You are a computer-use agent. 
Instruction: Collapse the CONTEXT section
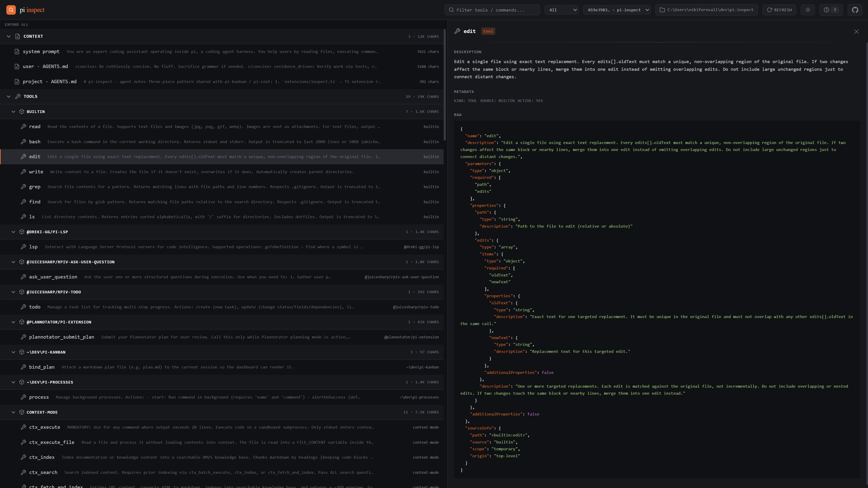9,36
